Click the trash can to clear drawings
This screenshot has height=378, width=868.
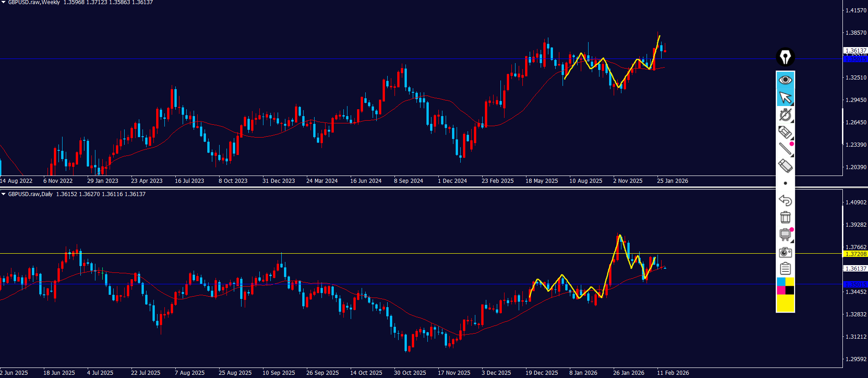[x=785, y=217]
